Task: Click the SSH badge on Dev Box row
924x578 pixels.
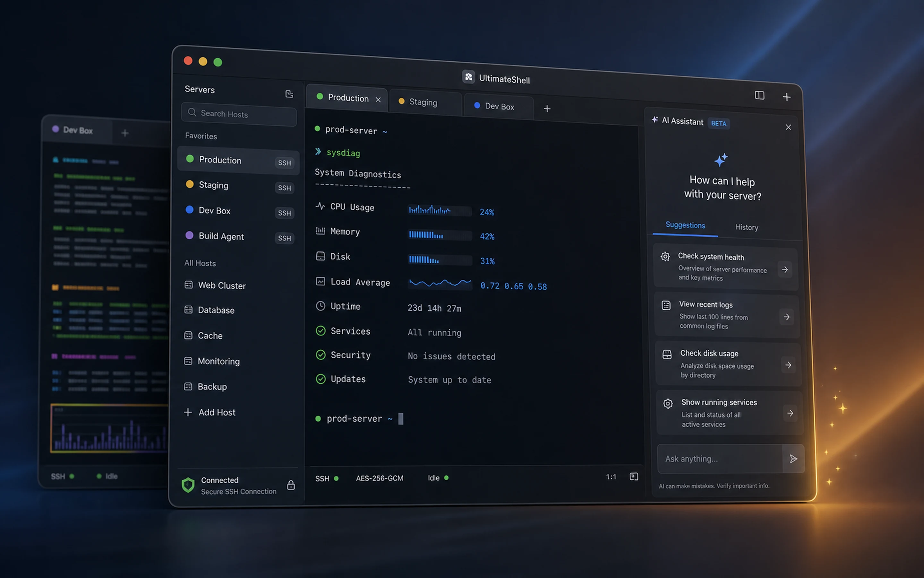Action: tap(285, 213)
